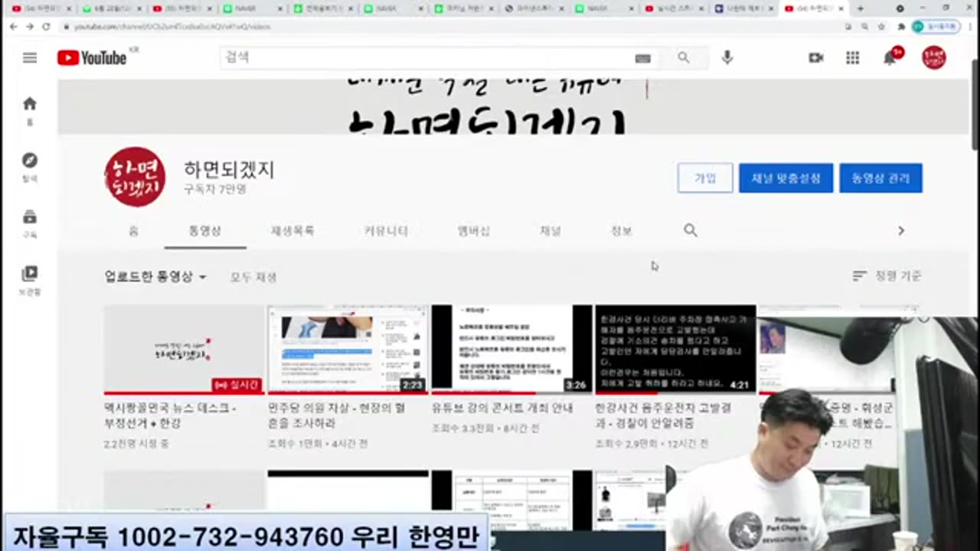
Task: Reload the page with refresh icon
Action: (x=46, y=26)
